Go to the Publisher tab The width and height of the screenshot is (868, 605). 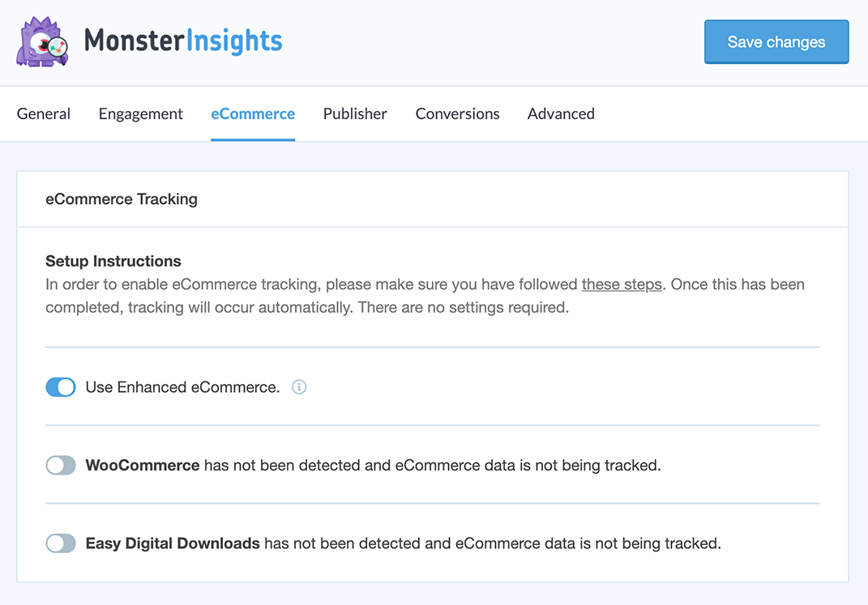point(355,114)
